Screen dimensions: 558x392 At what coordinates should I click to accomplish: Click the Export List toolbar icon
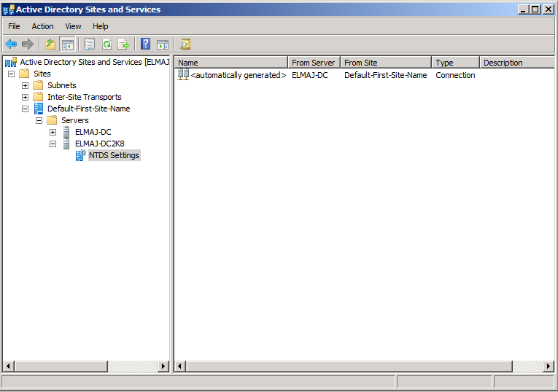pos(123,44)
